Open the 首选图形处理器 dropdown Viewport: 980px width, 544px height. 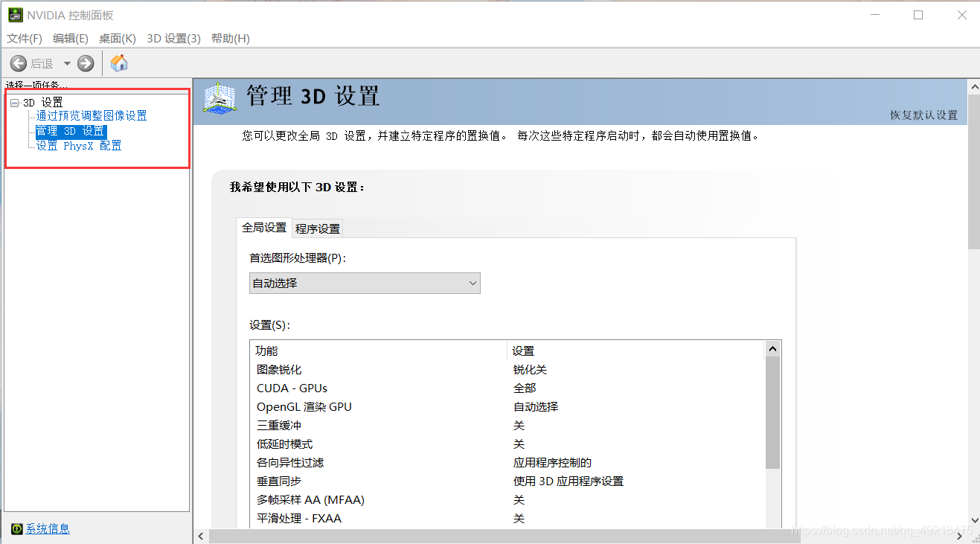pyautogui.click(x=365, y=283)
